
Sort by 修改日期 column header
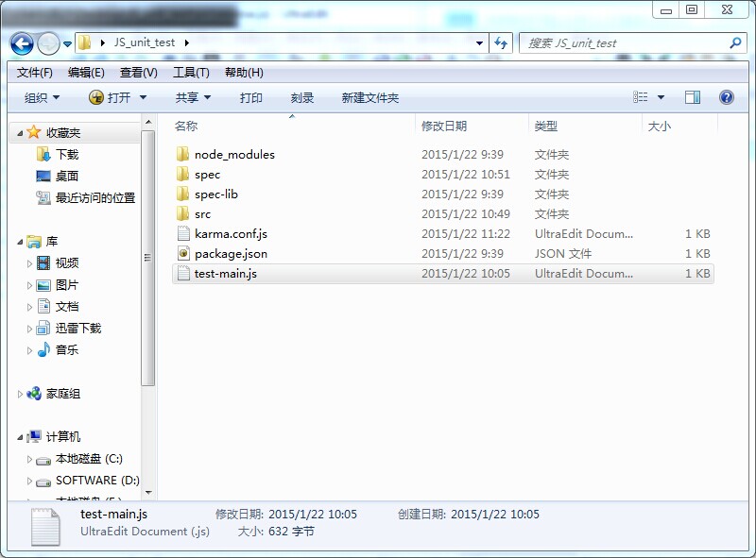pos(443,127)
